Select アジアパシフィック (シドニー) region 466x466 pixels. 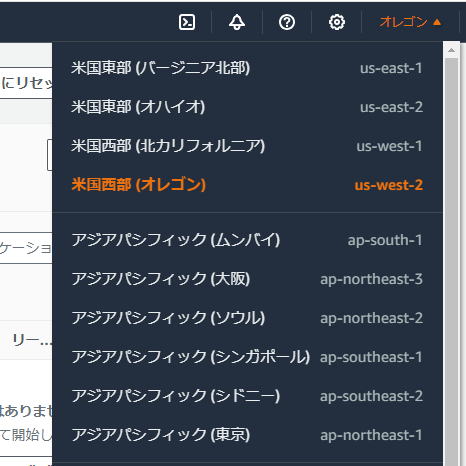247,396
